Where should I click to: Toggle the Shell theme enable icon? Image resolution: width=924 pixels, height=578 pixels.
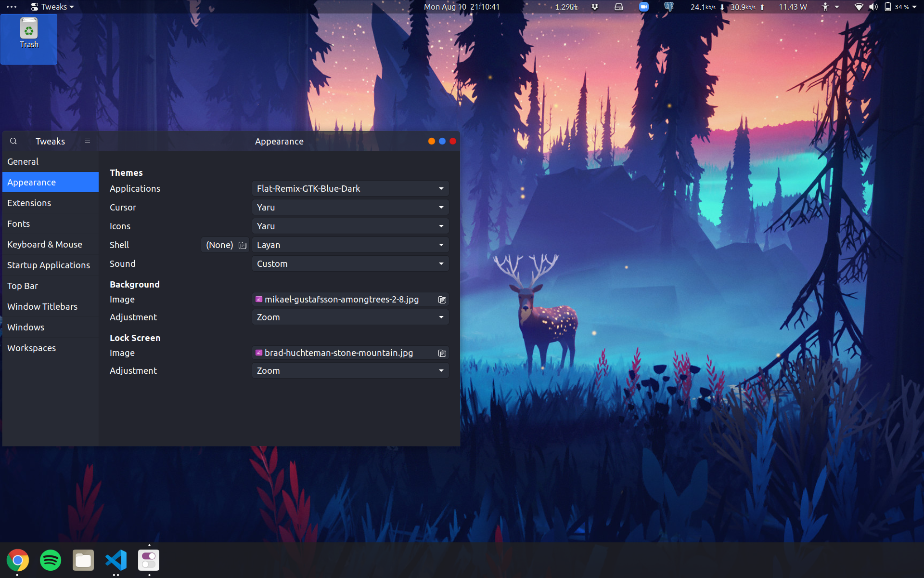pos(242,245)
